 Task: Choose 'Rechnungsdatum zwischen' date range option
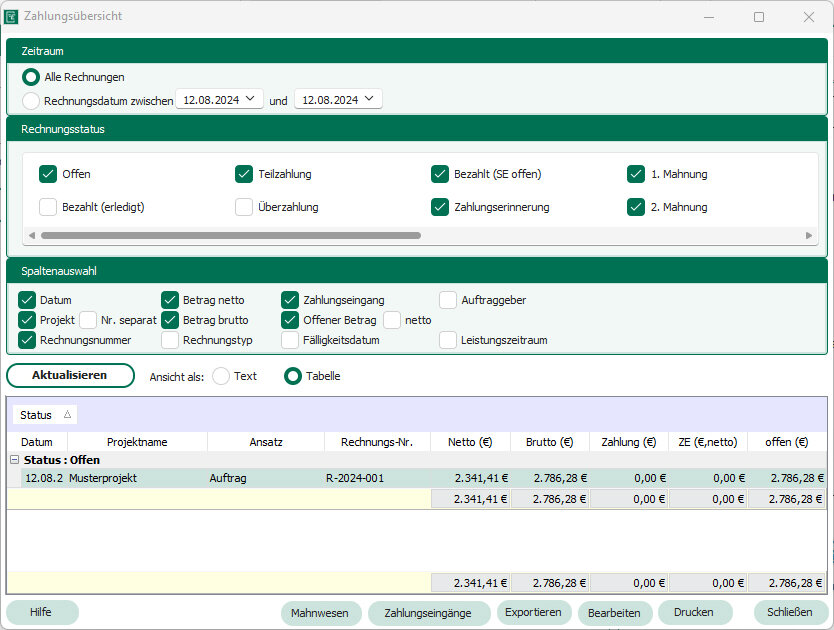click(31, 101)
